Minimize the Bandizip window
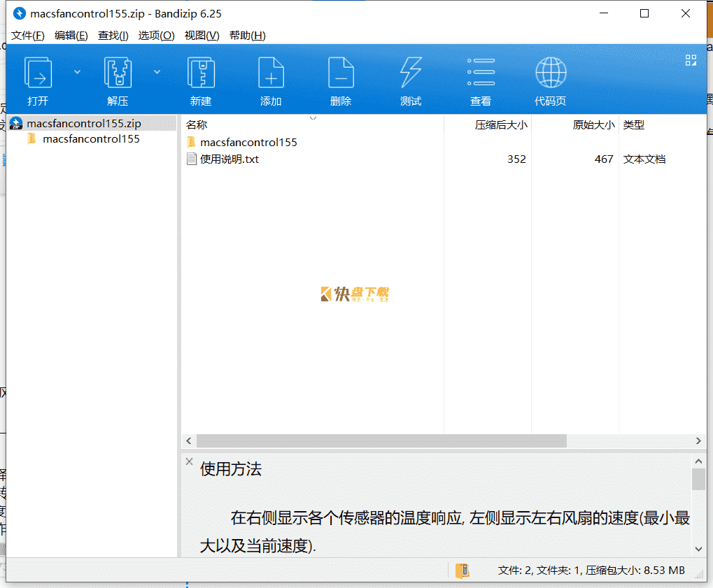Image resolution: width=713 pixels, height=588 pixels. (x=604, y=13)
